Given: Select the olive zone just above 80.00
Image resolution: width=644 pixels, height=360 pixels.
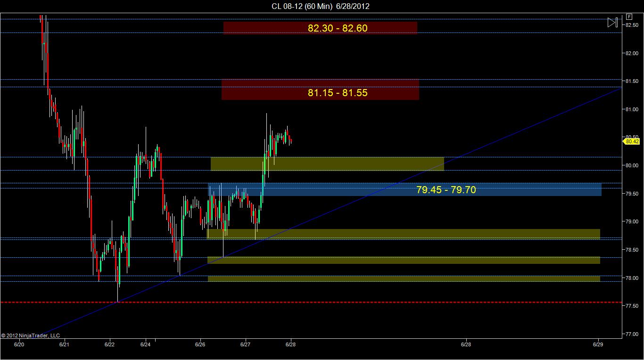Looking at the screenshot, I should tap(327, 164).
